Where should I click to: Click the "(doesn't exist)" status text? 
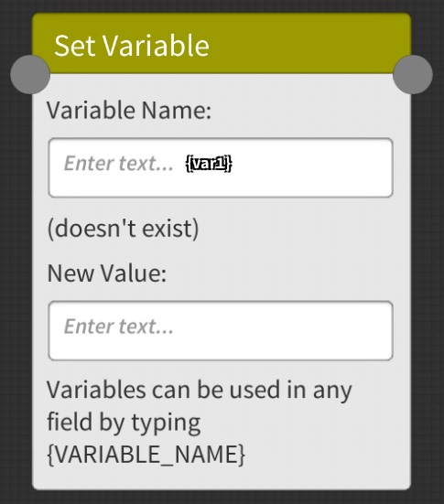click(x=124, y=229)
